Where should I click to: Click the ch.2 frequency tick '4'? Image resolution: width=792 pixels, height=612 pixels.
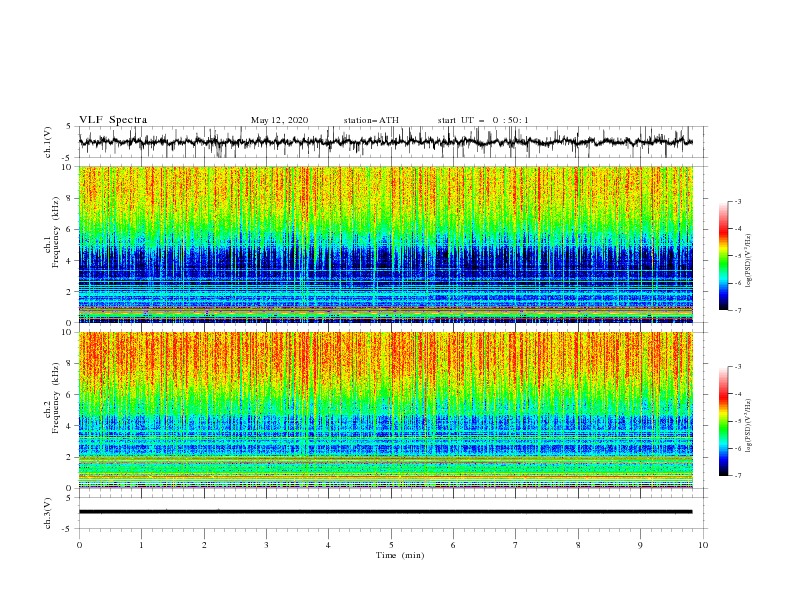coord(69,426)
